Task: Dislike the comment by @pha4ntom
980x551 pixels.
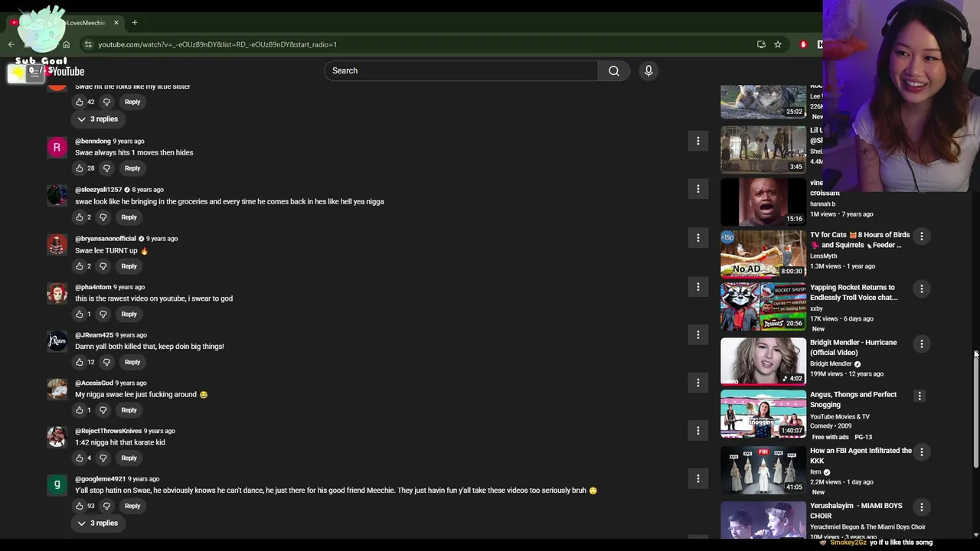Action: (x=103, y=315)
